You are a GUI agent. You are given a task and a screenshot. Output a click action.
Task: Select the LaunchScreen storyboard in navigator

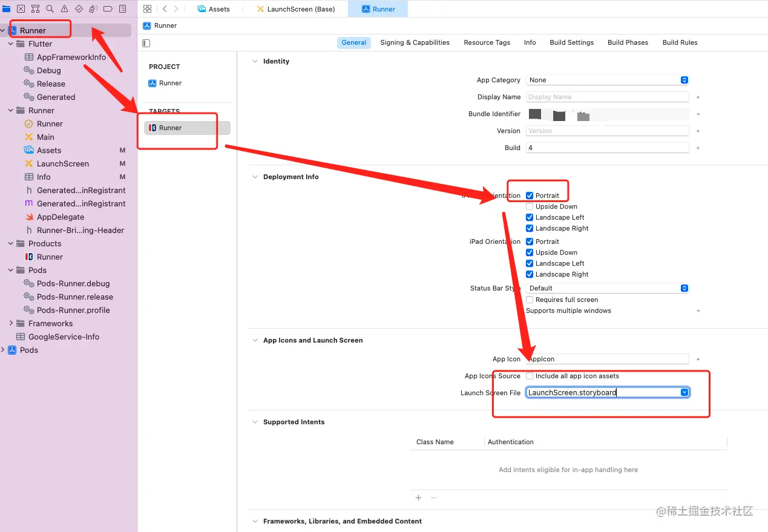pos(63,163)
